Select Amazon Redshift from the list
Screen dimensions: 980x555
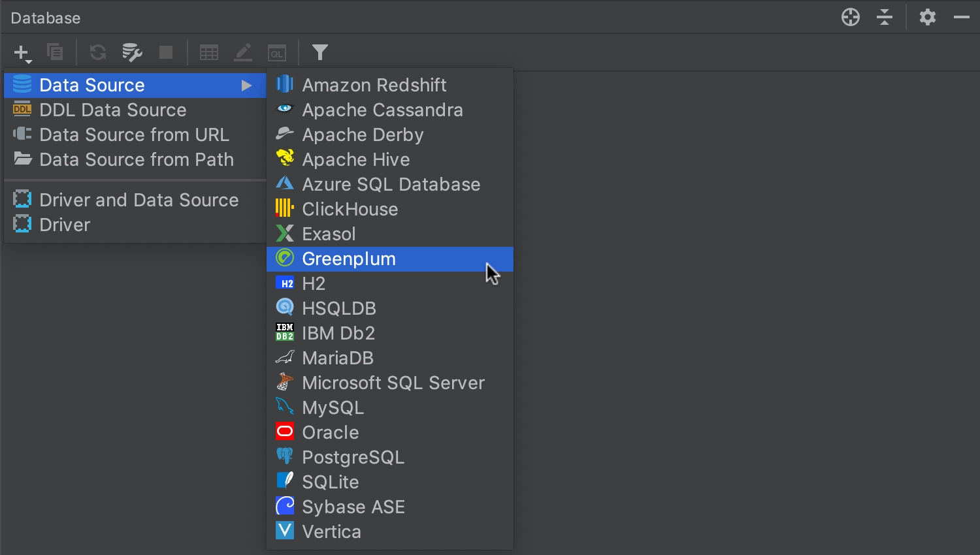[390, 86]
